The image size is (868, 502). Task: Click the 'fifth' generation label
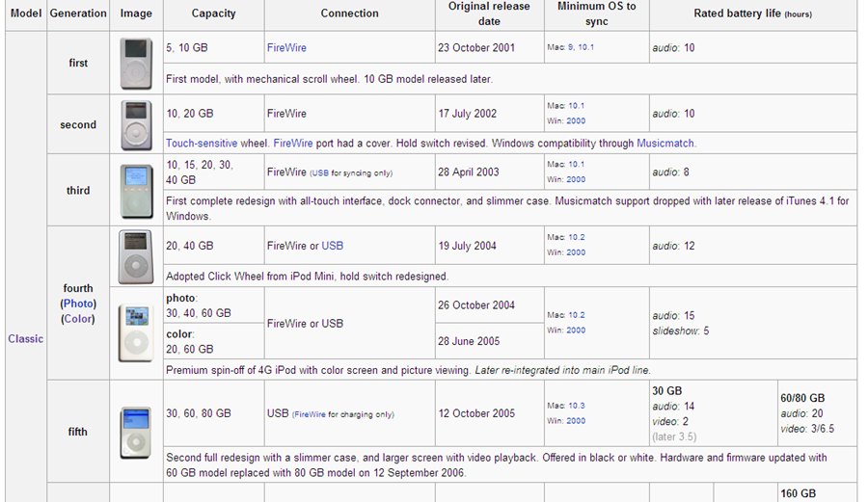[78, 432]
